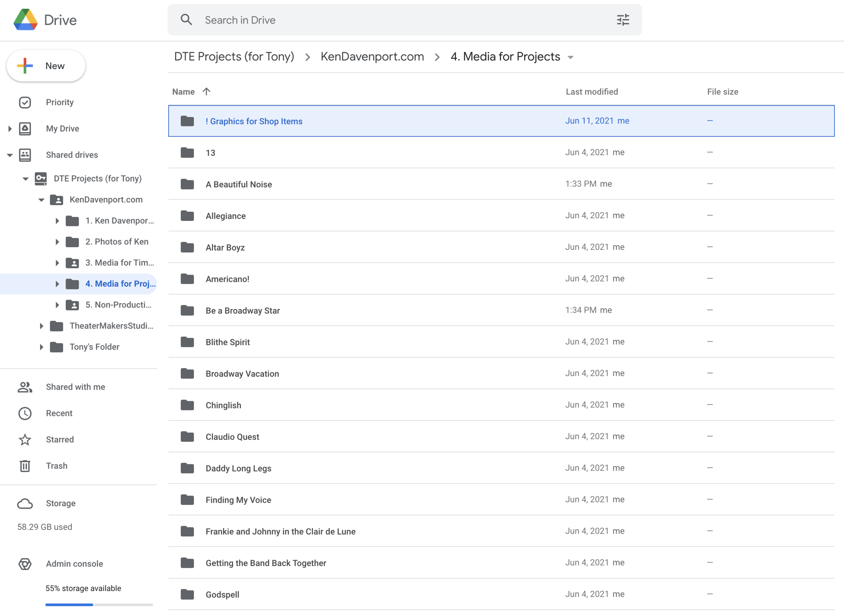The width and height of the screenshot is (844, 616).
Task: Click the Search in Drive field
Action: (x=404, y=20)
